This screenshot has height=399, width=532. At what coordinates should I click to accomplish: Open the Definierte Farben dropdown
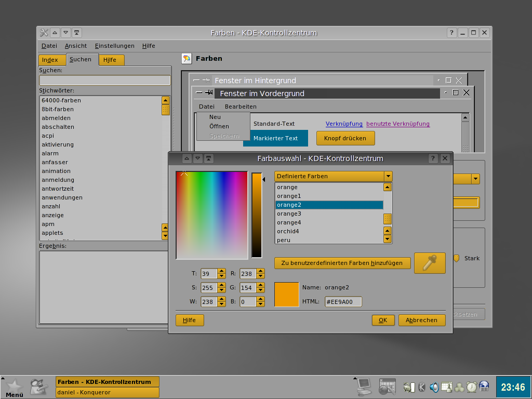[333, 176]
